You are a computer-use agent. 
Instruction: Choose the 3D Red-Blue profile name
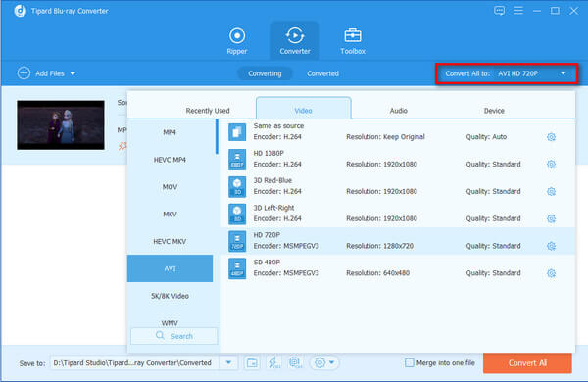[272, 180]
